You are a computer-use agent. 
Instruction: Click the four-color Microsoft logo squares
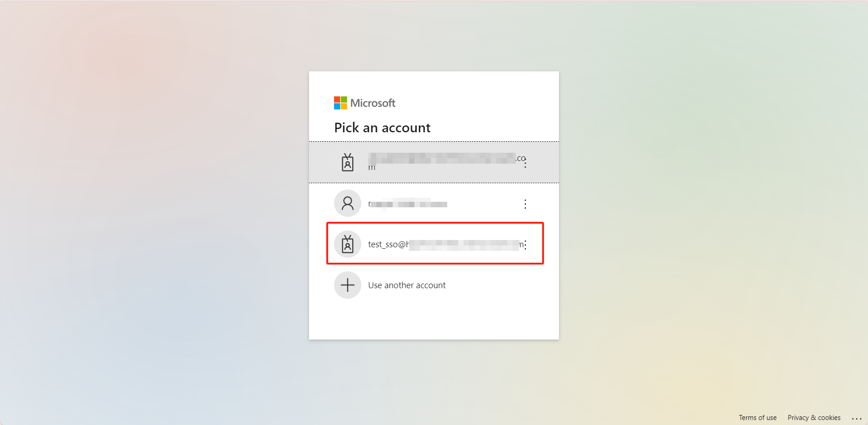click(x=340, y=103)
